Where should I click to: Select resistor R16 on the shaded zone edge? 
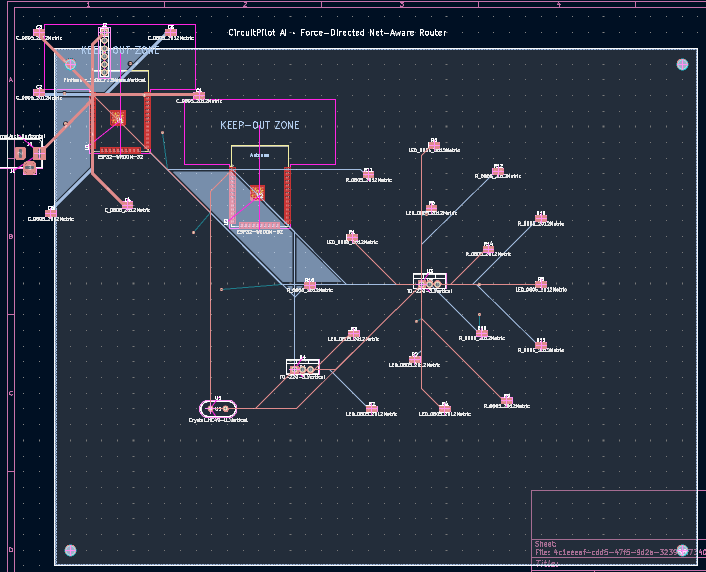pyautogui.click(x=309, y=285)
